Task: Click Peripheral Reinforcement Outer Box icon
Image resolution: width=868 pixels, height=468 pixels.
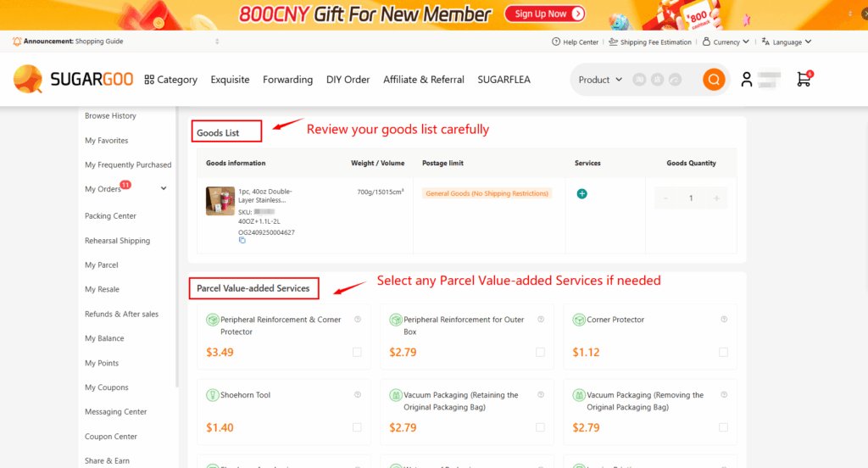Action: coord(395,320)
